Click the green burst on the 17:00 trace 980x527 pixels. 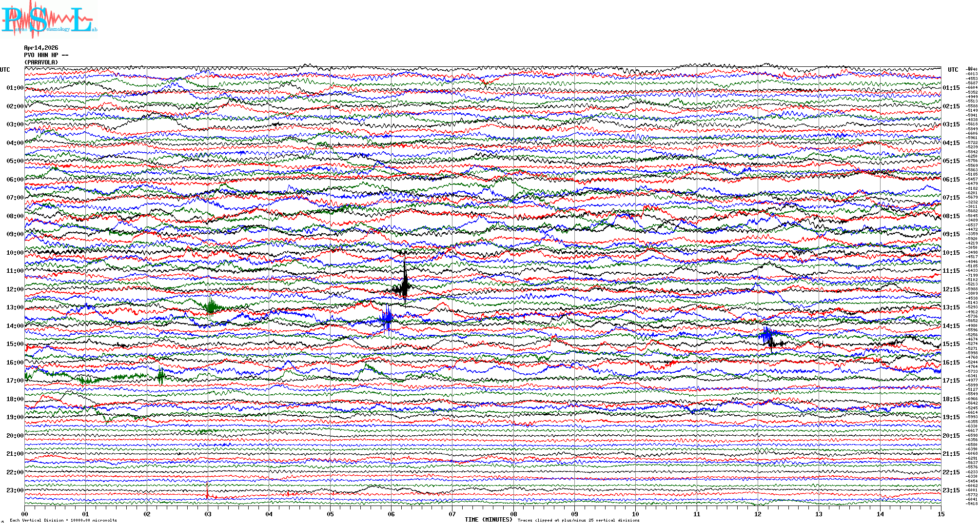[x=161, y=376]
